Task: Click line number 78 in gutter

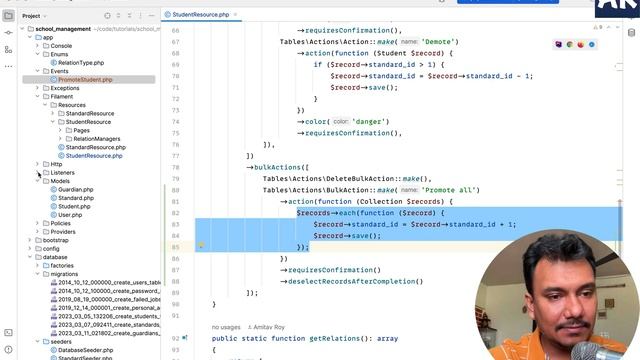Action: pyautogui.click(x=176, y=167)
